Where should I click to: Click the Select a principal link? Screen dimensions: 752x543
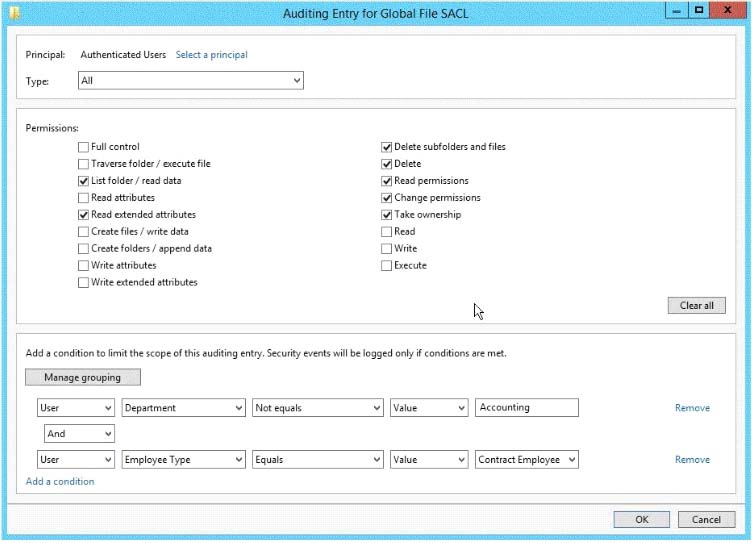pos(212,55)
